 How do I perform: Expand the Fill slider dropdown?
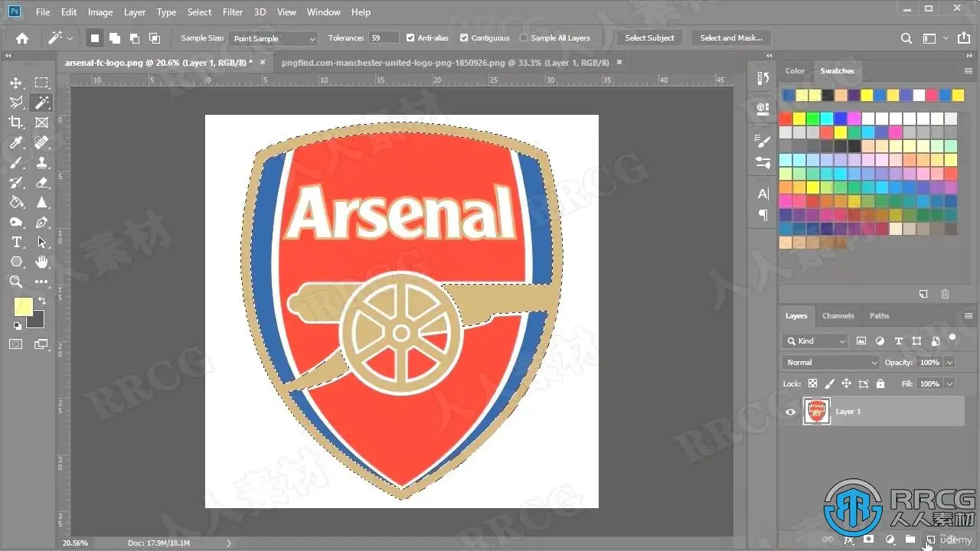[x=950, y=383]
